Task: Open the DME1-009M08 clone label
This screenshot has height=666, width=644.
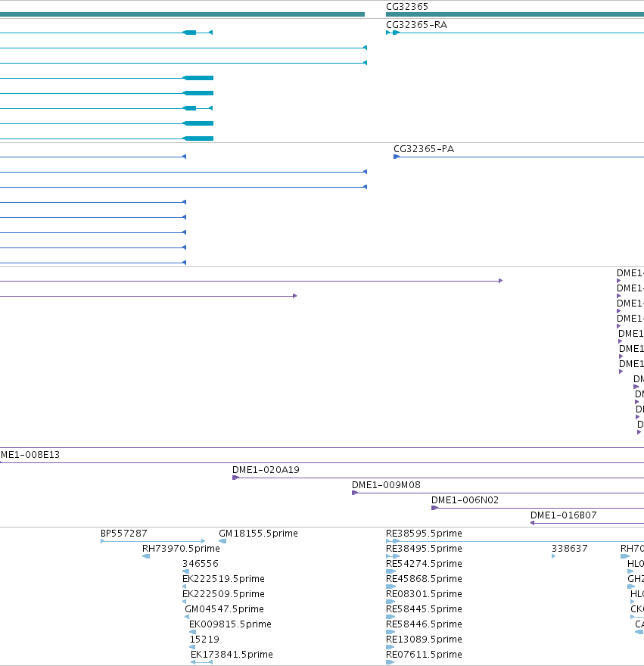Action: 386,484
